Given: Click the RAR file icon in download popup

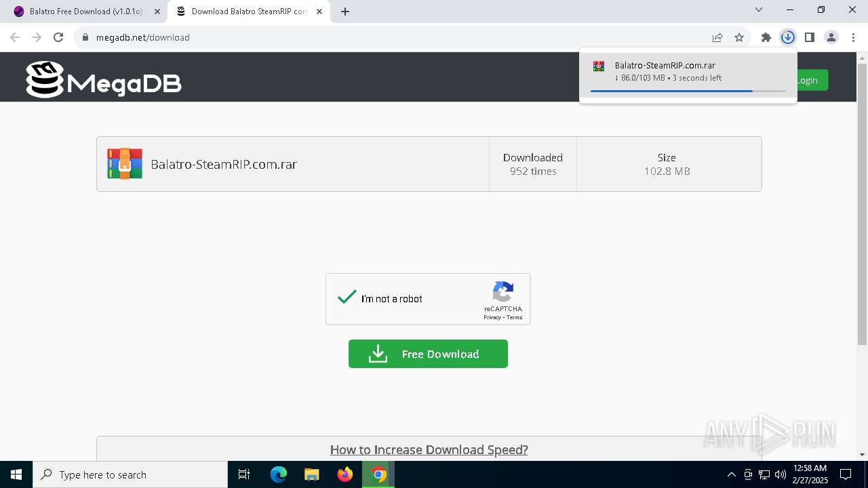Looking at the screenshot, I should (599, 66).
